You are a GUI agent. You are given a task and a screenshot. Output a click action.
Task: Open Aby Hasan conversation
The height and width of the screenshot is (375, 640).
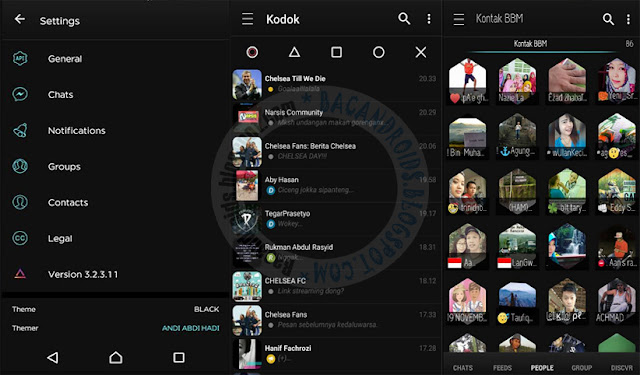point(336,186)
